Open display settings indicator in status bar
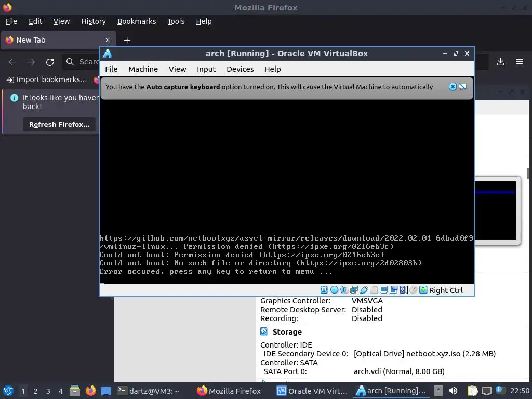This screenshot has width=532, height=399. [383, 290]
